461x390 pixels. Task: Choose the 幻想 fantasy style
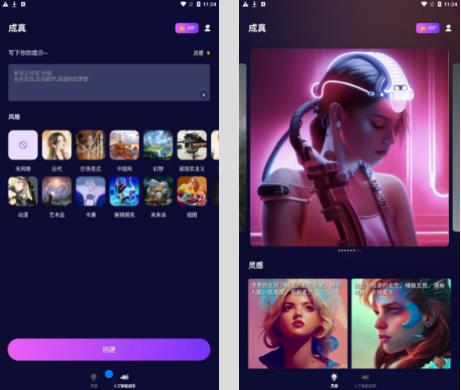158,145
